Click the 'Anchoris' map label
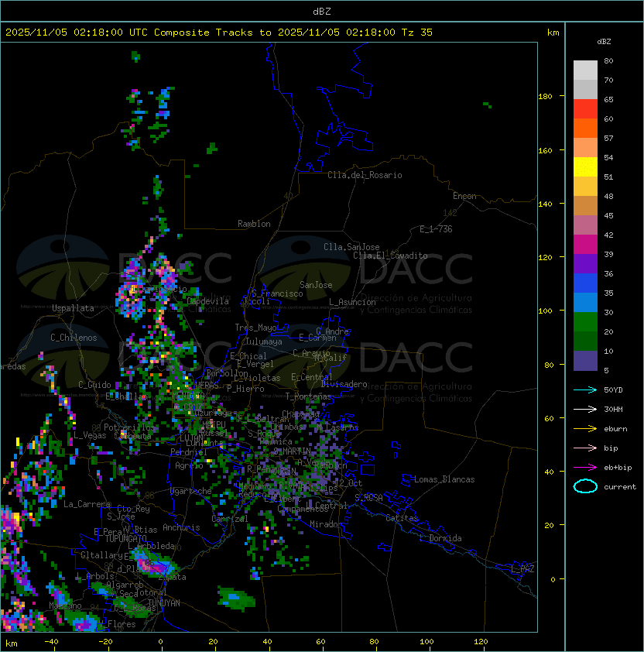Image resolution: width=644 pixels, height=652 pixels. click(x=181, y=527)
